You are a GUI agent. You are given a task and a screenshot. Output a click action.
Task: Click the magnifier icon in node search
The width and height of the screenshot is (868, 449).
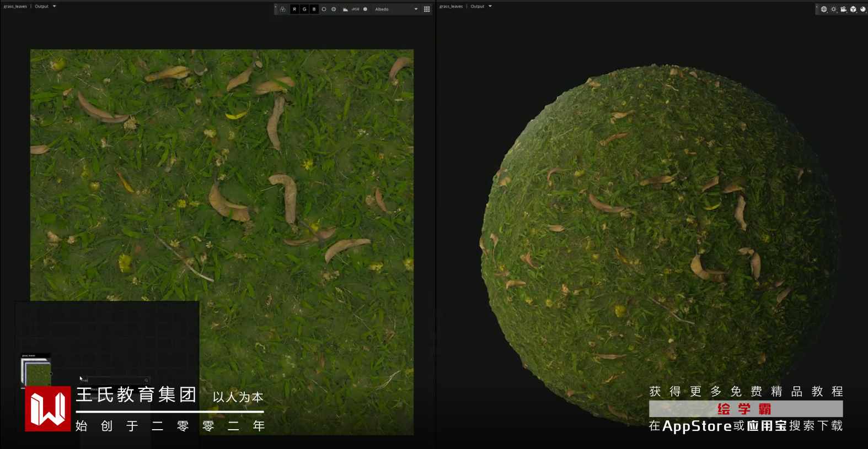pos(146,380)
